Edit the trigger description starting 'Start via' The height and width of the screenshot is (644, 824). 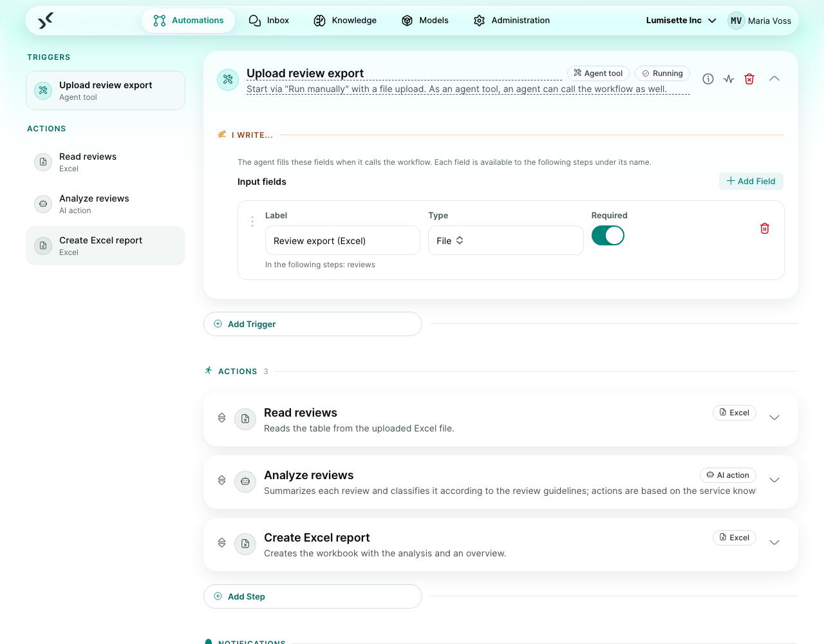468,89
